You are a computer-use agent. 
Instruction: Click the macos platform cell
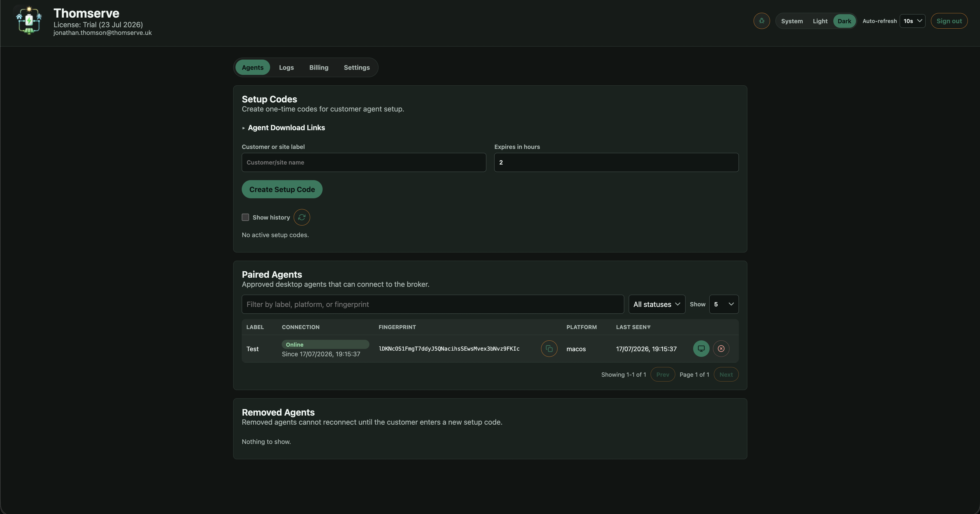click(x=576, y=349)
